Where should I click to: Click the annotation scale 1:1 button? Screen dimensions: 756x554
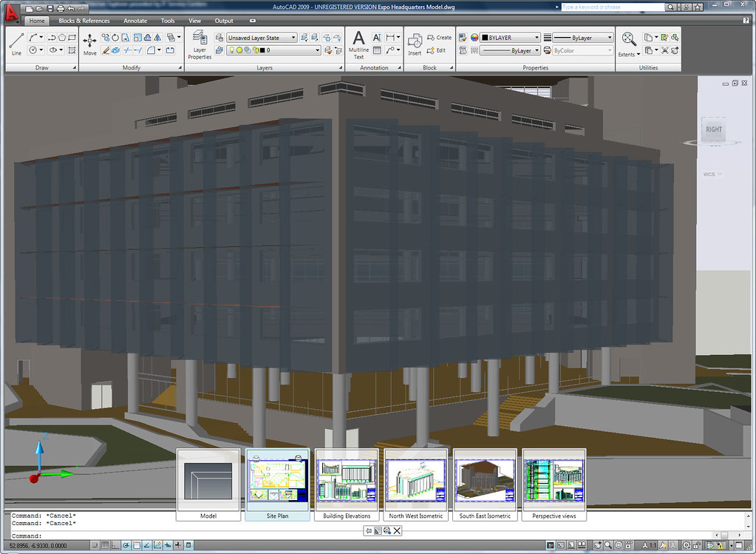point(650,546)
